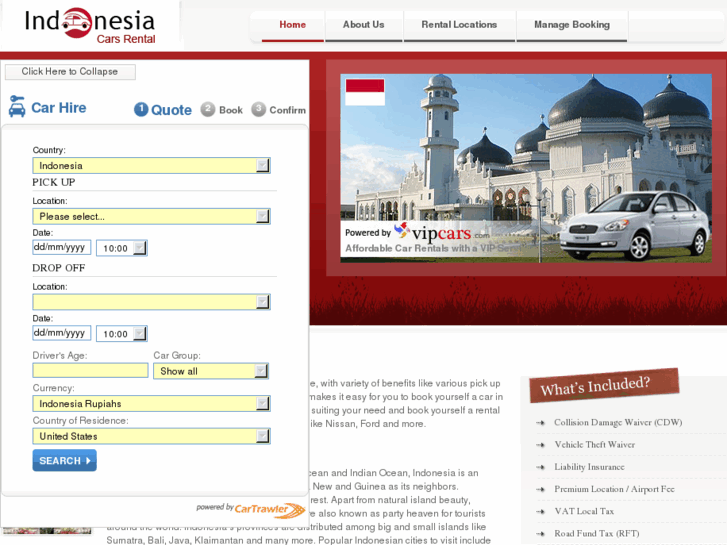Open the About Us tab
The width and height of the screenshot is (727, 545).
pyautogui.click(x=364, y=25)
